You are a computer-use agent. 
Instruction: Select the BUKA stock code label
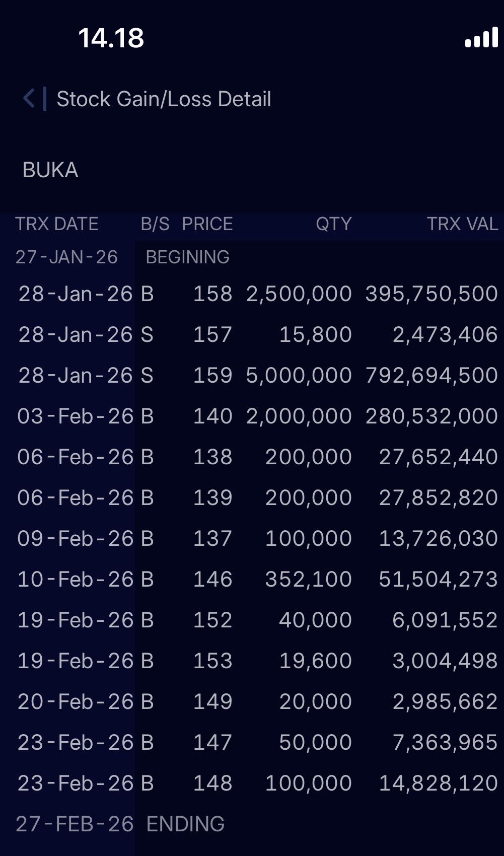(x=50, y=170)
